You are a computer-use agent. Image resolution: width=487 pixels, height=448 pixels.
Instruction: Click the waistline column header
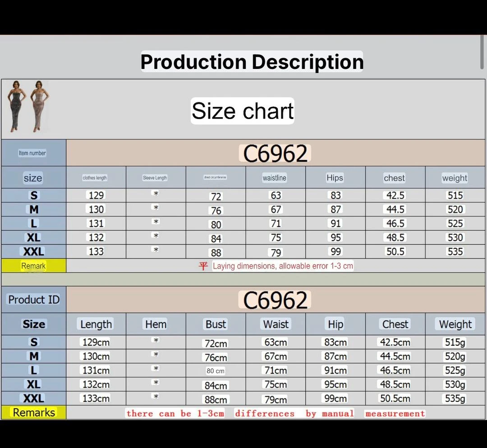[x=274, y=178]
